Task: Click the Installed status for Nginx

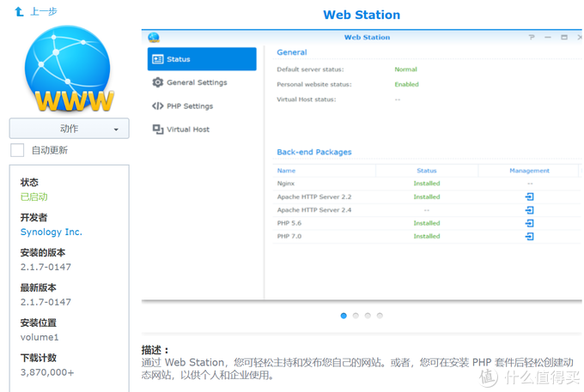Action: click(427, 184)
